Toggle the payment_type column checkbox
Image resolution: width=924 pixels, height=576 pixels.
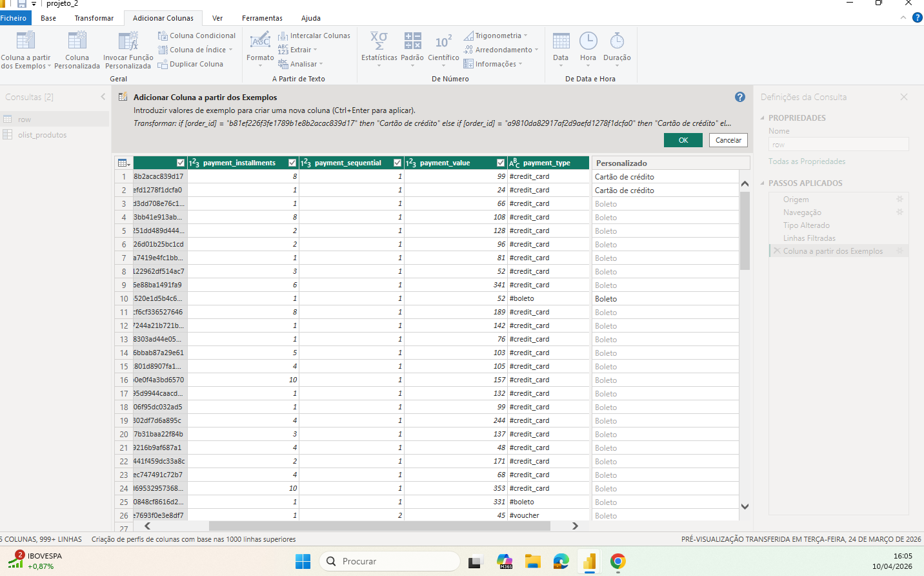click(x=501, y=163)
